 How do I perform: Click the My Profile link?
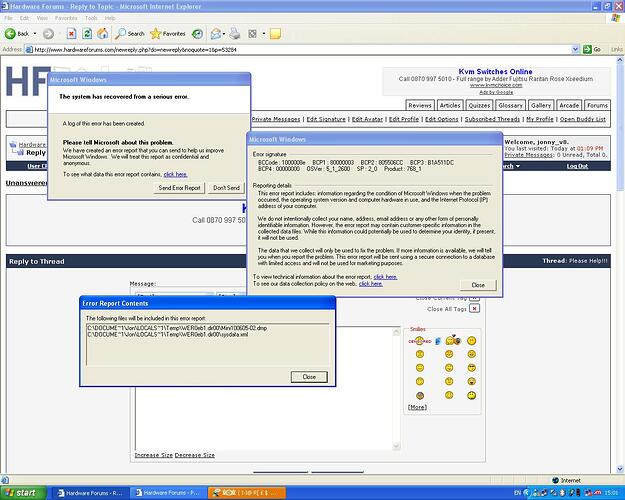coord(540,119)
